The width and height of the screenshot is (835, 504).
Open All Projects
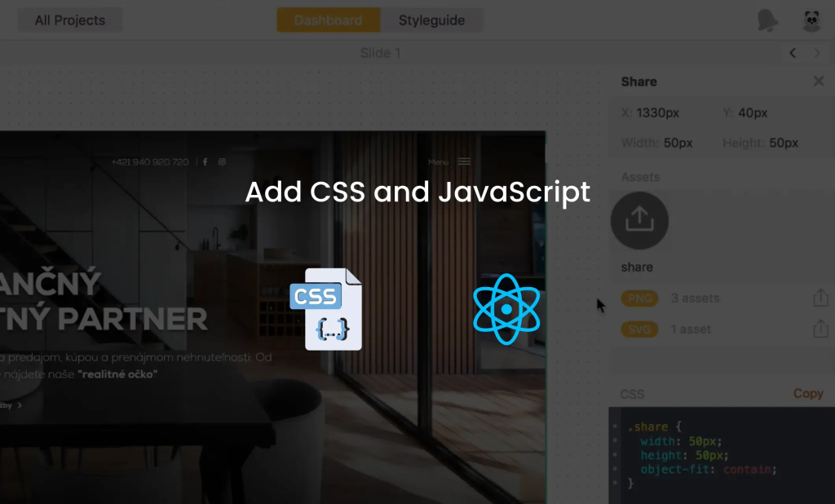(69, 20)
